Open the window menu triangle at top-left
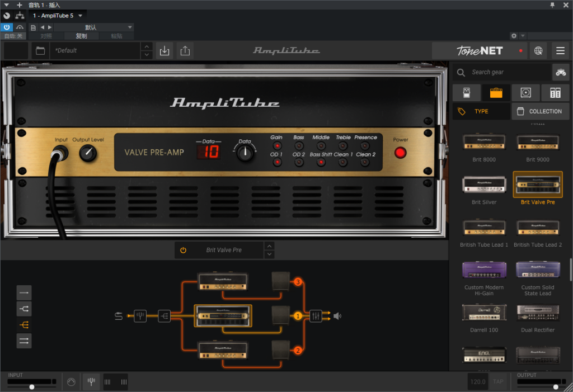Screen dimensions: 573x392 pos(6,4)
